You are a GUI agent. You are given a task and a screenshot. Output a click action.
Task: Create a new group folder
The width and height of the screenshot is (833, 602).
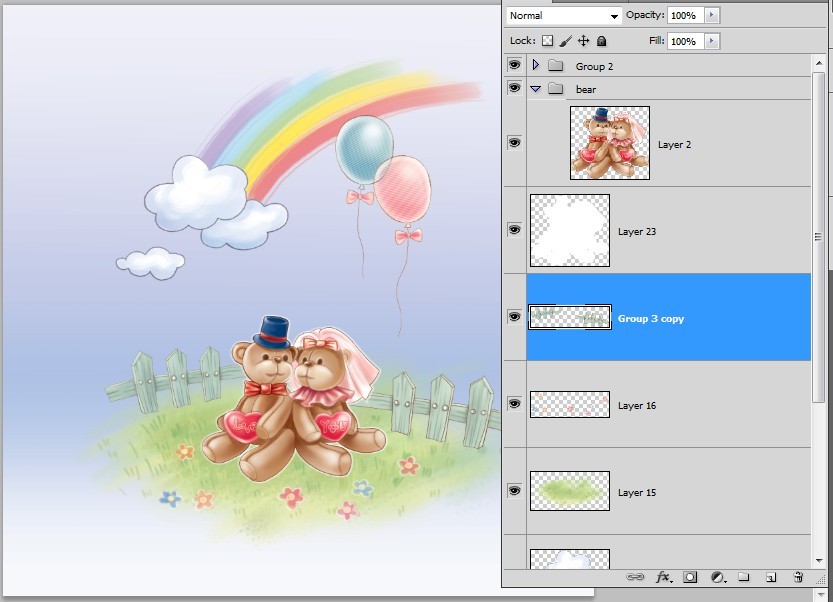744,576
